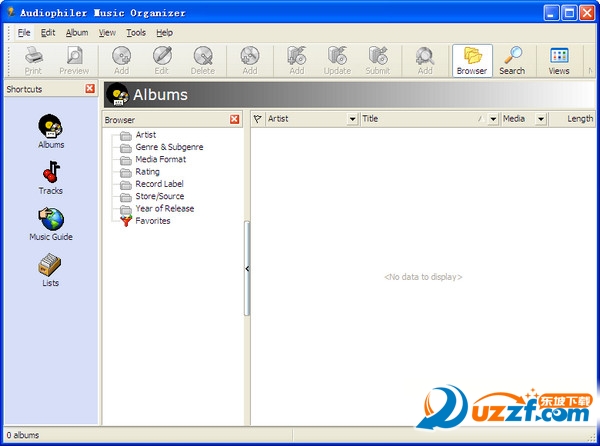600x446 pixels.
Task: Toggle the Browser toolbar button
Action: point(472,60)
